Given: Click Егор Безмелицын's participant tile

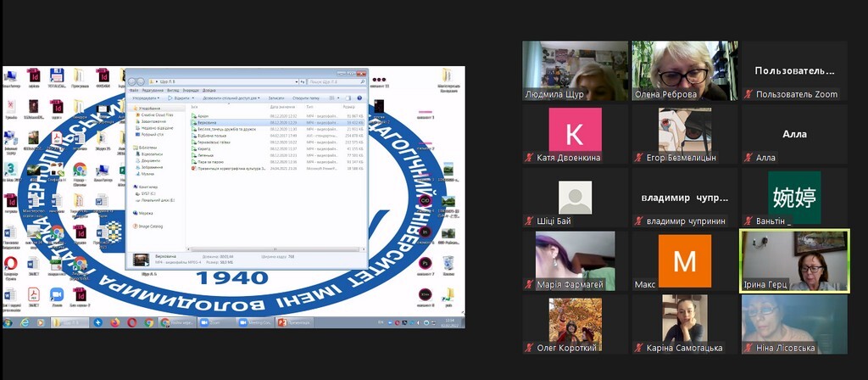Looking at the screenshot, I should (x=685, y=135).
